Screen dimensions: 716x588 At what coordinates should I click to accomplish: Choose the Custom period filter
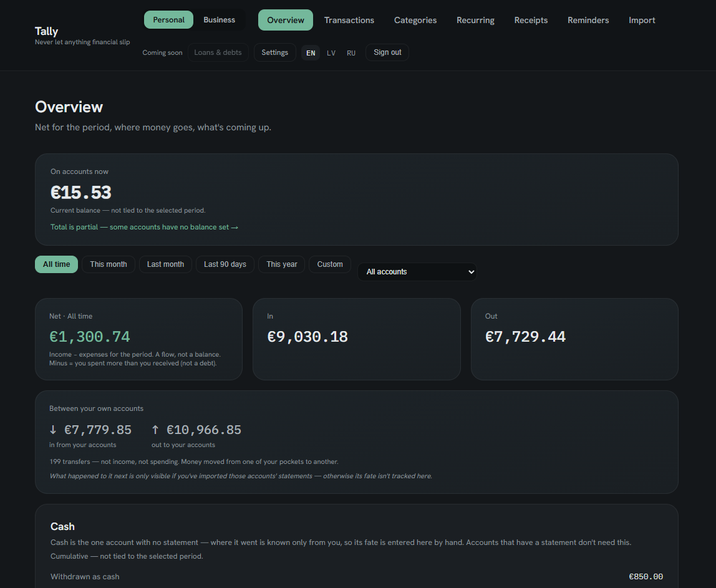(330, 264)
